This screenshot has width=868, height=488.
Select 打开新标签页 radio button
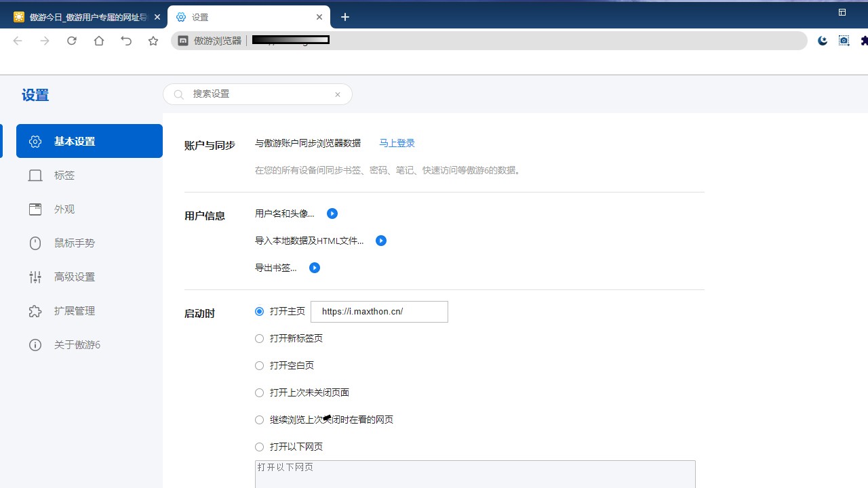[259, 338]
